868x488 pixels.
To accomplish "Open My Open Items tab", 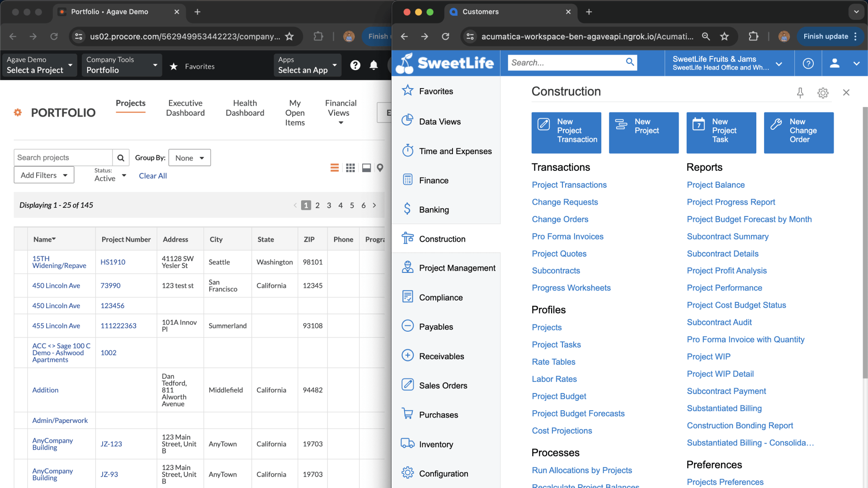I will (295, 113).
